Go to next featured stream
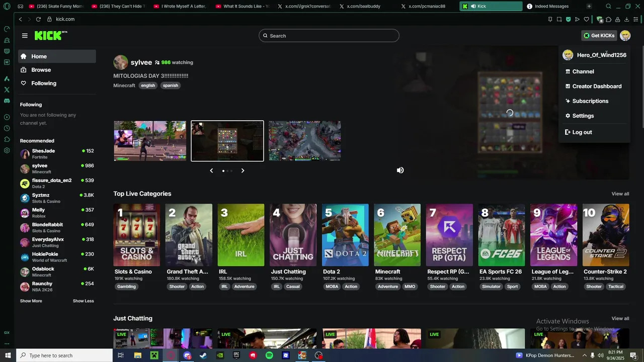Viewport: 644px width, 362px height. point(243,171)
